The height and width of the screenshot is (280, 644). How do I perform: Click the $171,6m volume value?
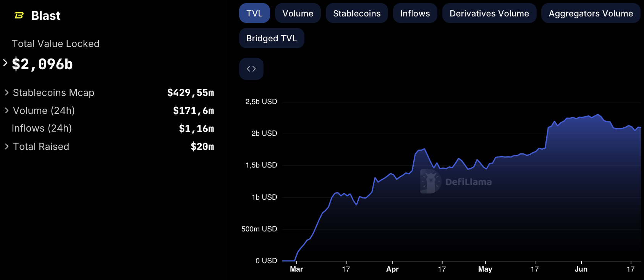[x=194, y=111]
